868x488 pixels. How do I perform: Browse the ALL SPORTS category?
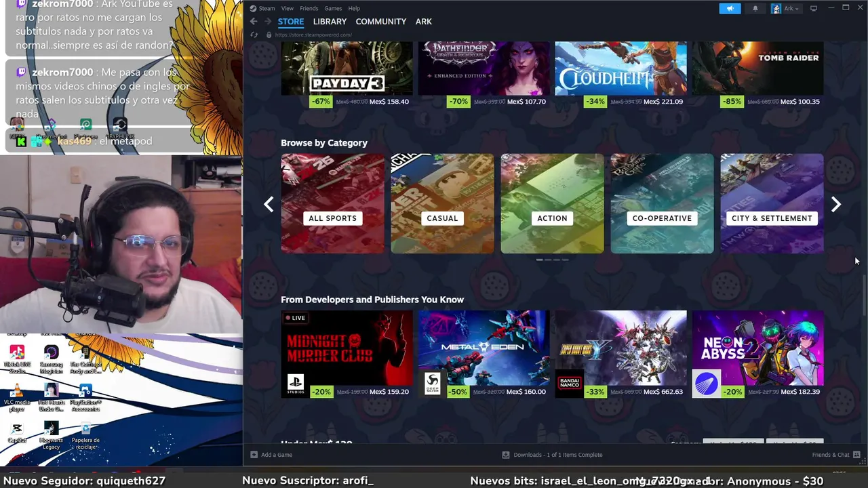pyautogui.click(x=332, y=203)
